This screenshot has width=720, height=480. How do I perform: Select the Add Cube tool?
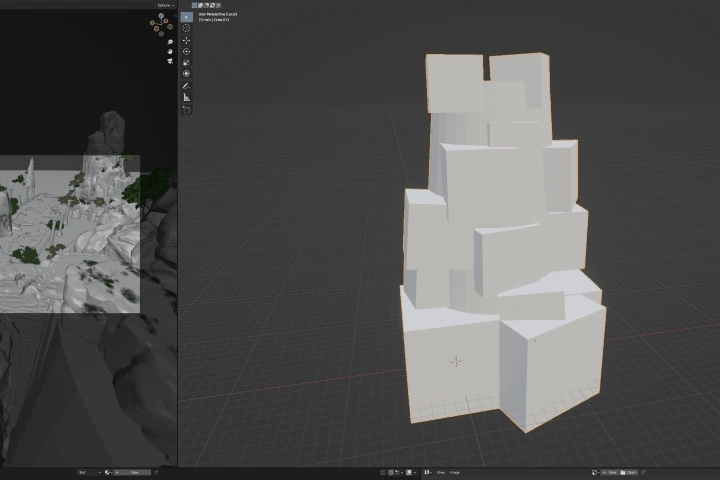pyautogui.click(x=186, y=109)
